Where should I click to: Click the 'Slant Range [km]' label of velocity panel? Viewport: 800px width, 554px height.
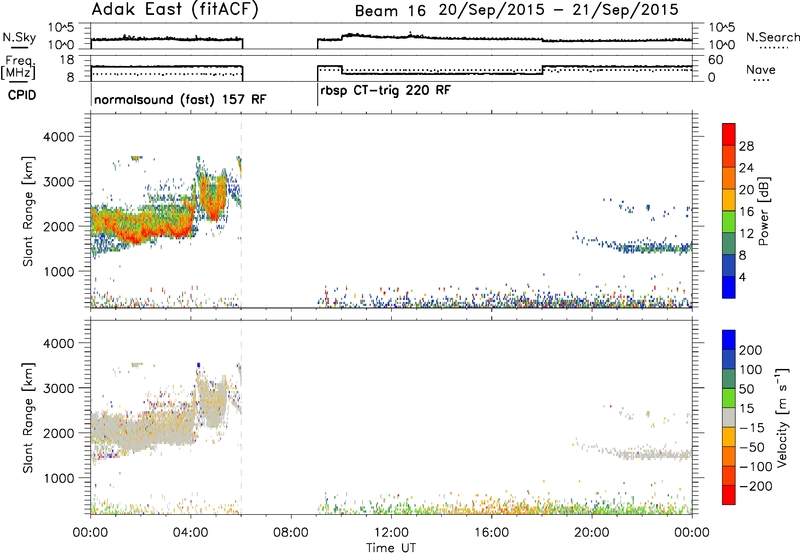28,418
